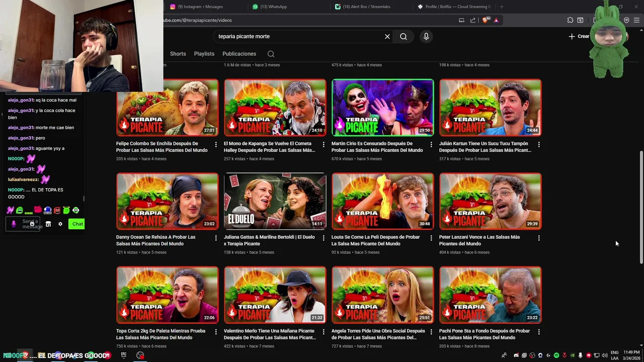Open the Brave Rewards triangle icon
The width and height of the screenshot is (644, 362).
click(x=496, y=20)
